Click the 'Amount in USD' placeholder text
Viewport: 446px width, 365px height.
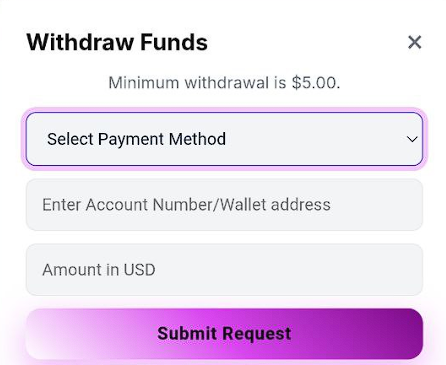[x=99, y=270]
